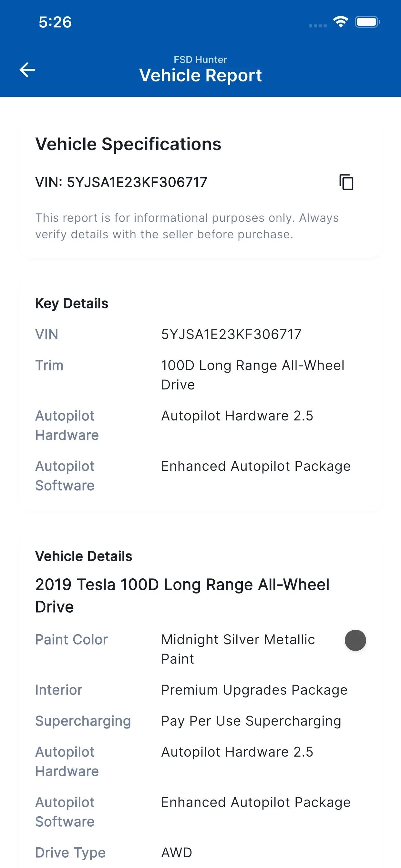
Task: Tap the battery status icon
Action: pos(367,22)
